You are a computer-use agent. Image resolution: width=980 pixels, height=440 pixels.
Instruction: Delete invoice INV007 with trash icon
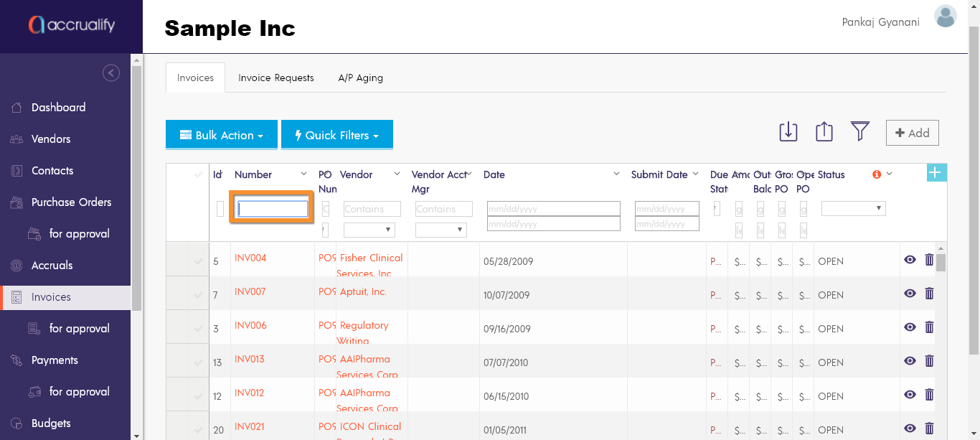coord(929,294)
